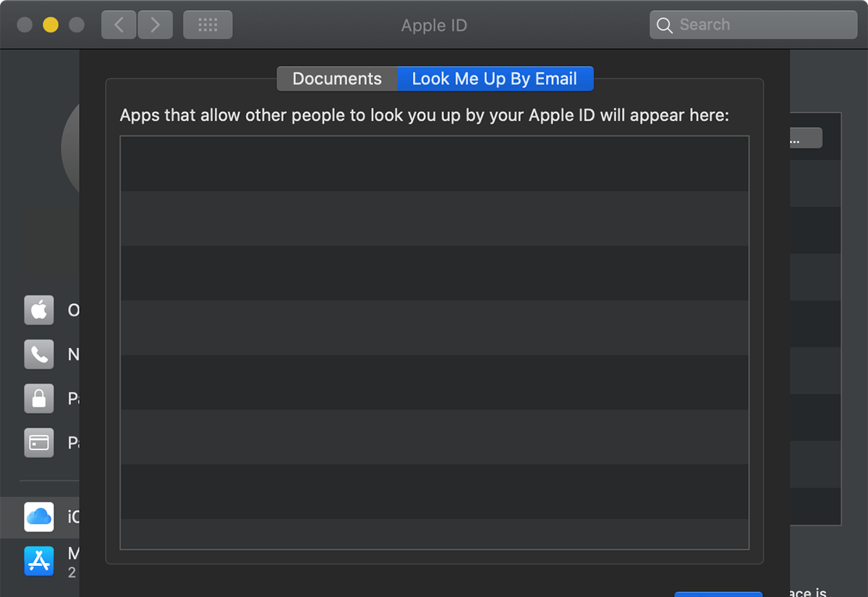Open the App Store icon sidebar item
The image size is (868, 597).
pos(39,561)
